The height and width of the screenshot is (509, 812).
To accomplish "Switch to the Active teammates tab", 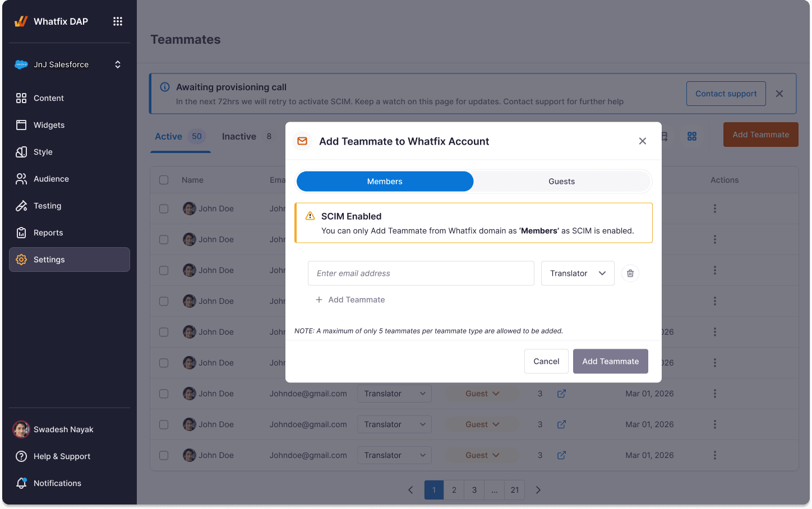I will [x=180, y=137].
